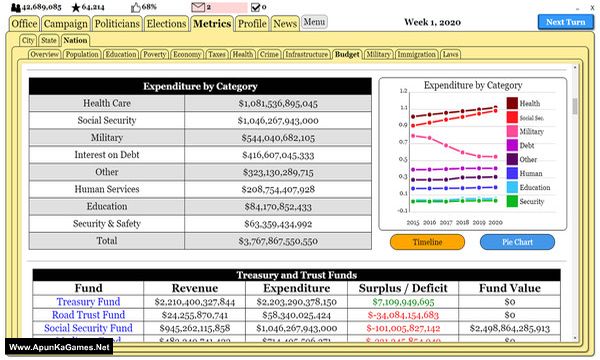
Task: Click the scrollbar down arrow
Action: [575, 338]
